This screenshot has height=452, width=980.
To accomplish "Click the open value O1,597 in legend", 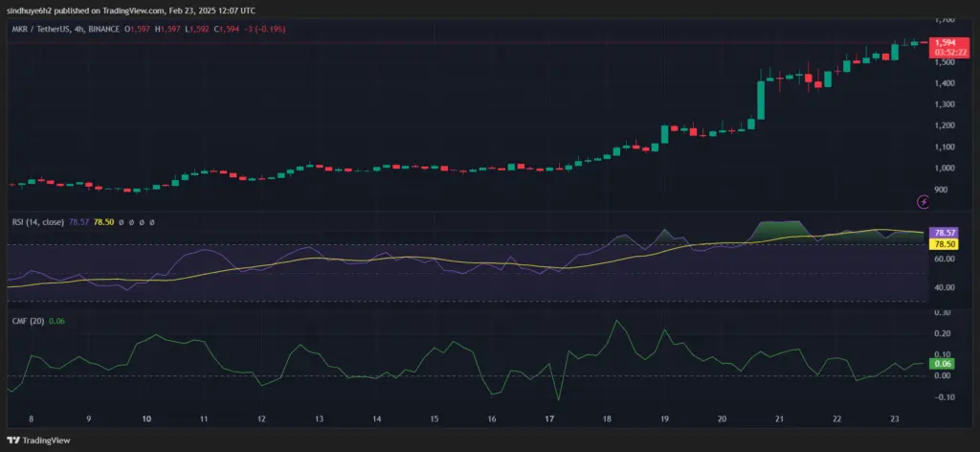I will [137, 29].
